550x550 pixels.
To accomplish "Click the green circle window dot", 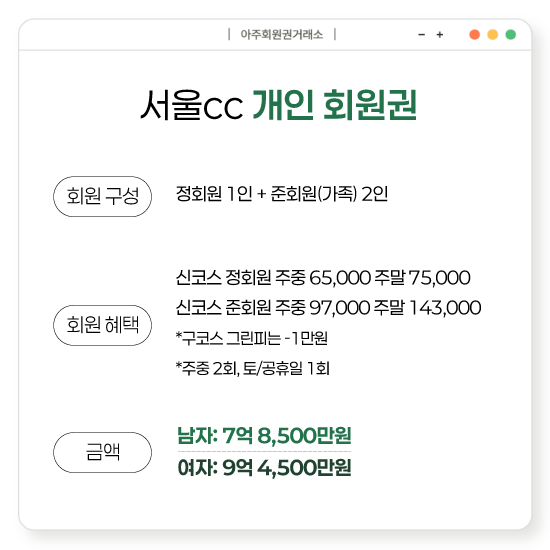I will [511, 35].
